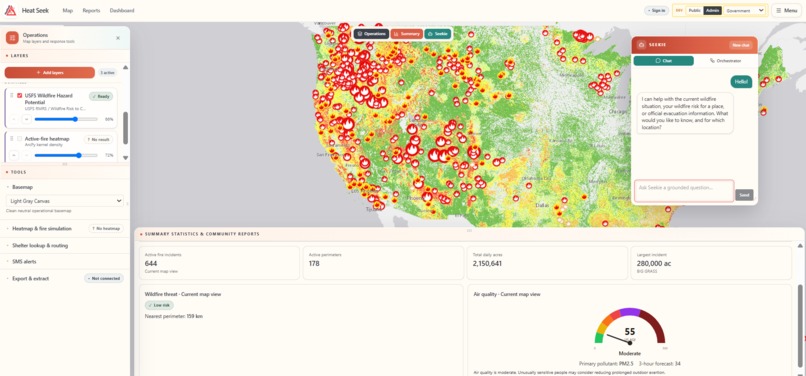
Task: Click the Low risk badge
Action: pos(159,306)
